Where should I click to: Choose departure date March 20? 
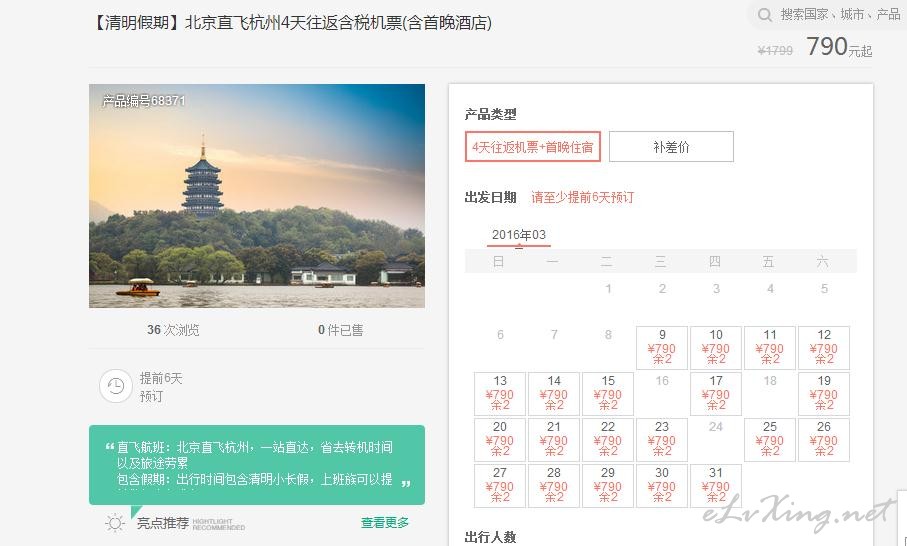point(500,440)
